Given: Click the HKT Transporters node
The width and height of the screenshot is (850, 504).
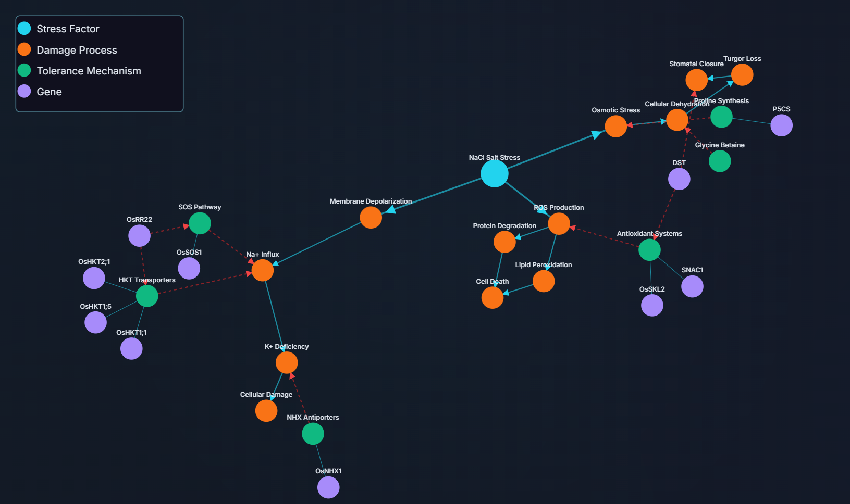Looking at the screenshot, I should [147, 296].
